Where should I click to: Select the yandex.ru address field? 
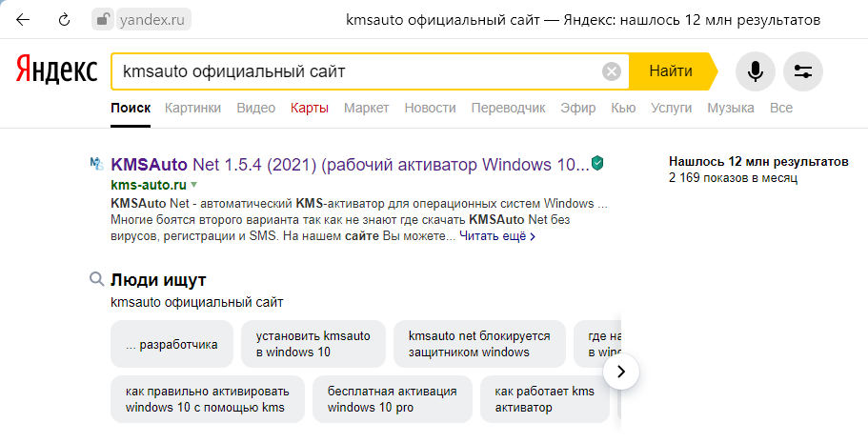pos(153,20)
